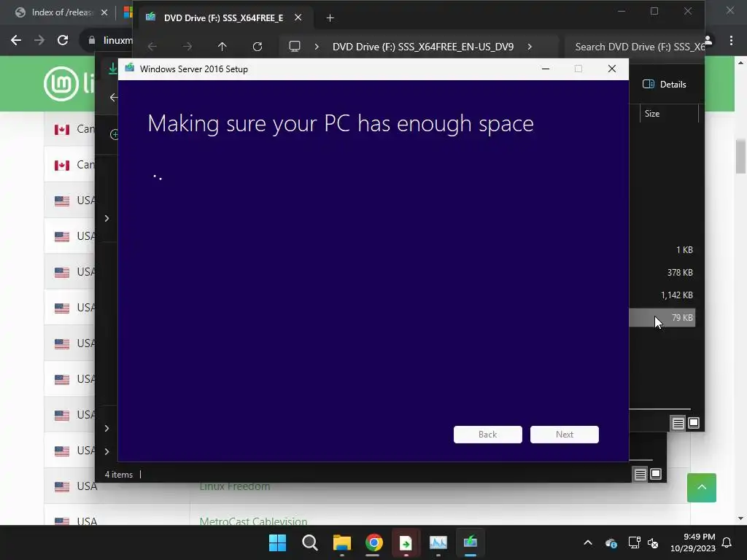Click the cloud sync tray icon
The image size is (747, 560).
(x=611, y=542)
